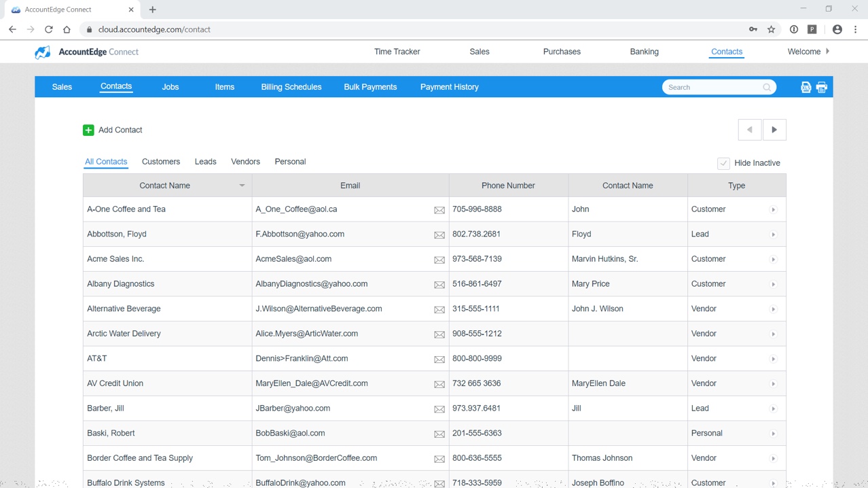
Task: Open Items in the blue navigation bar
Action: point(225,87)
